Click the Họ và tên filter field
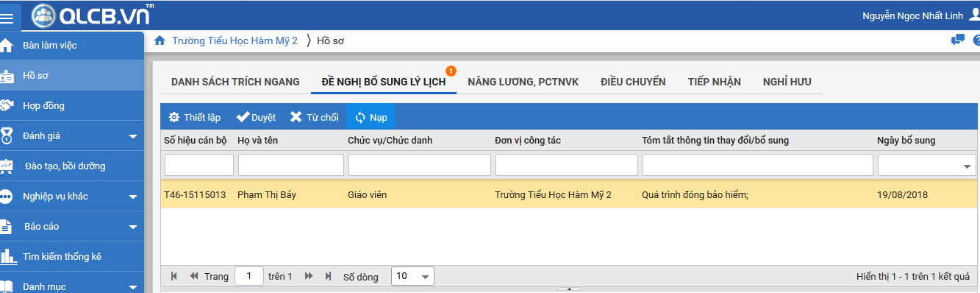980x293 pixels. tap(290, 165)
